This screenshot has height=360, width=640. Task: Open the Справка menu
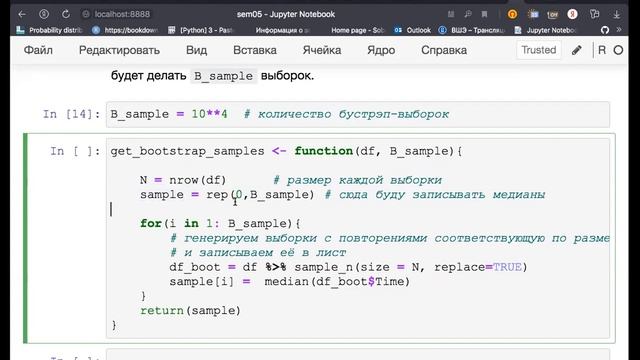444,50
